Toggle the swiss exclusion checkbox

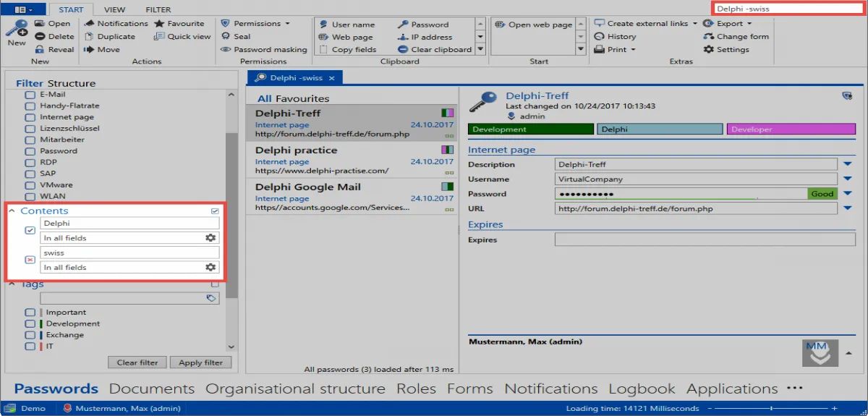pos(30,260)
